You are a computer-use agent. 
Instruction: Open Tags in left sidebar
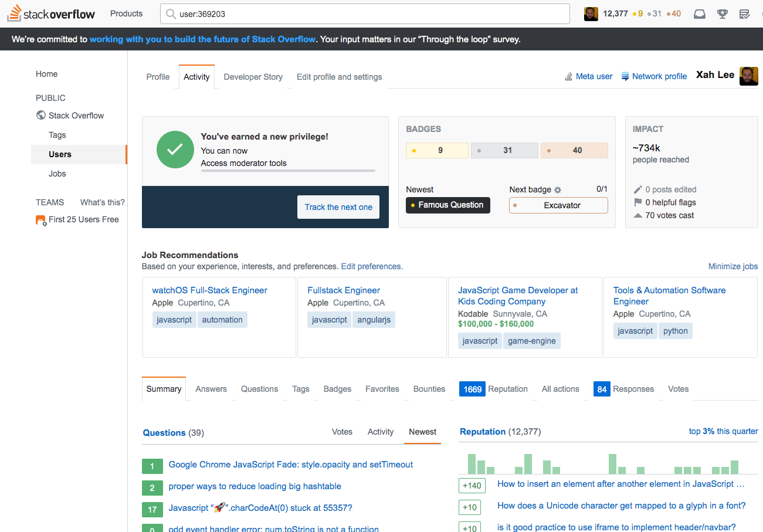tap(57, 135)
